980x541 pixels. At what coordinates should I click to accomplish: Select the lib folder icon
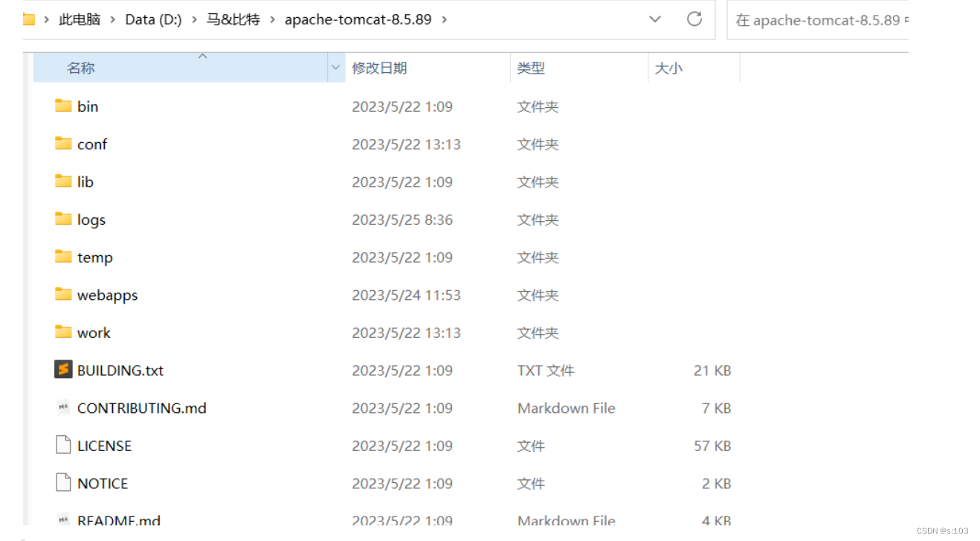coord(63,181)
